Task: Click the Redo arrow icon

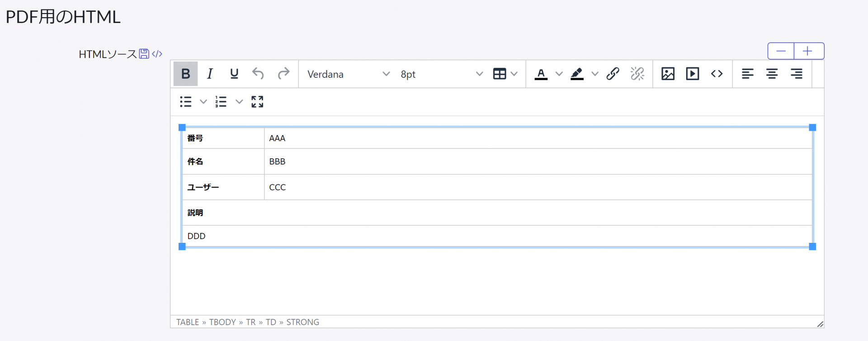Action: coord(283,74)
